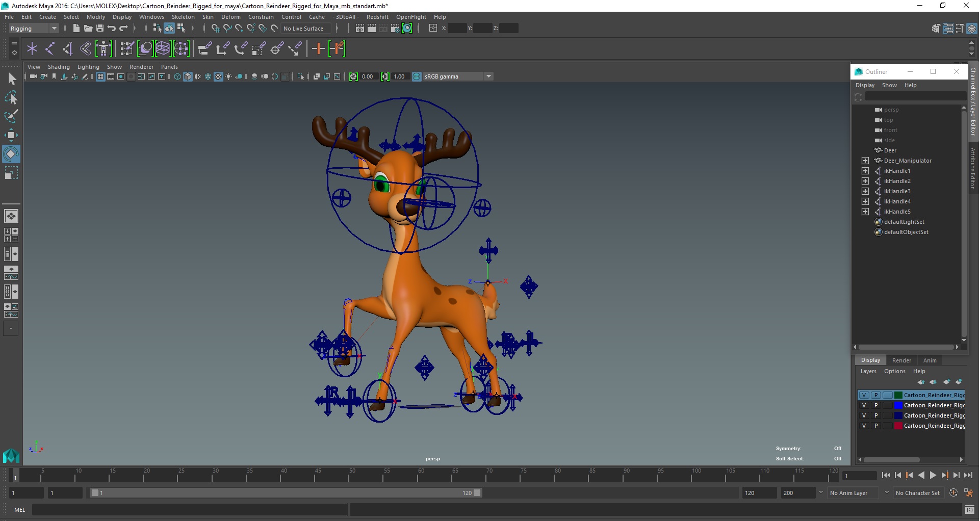Image resolution: width=980 pixels, height=521 pixels.
Task: Expand ikHandle2 in Outliner
Action: pyautogui.click(x=865, y=181)
